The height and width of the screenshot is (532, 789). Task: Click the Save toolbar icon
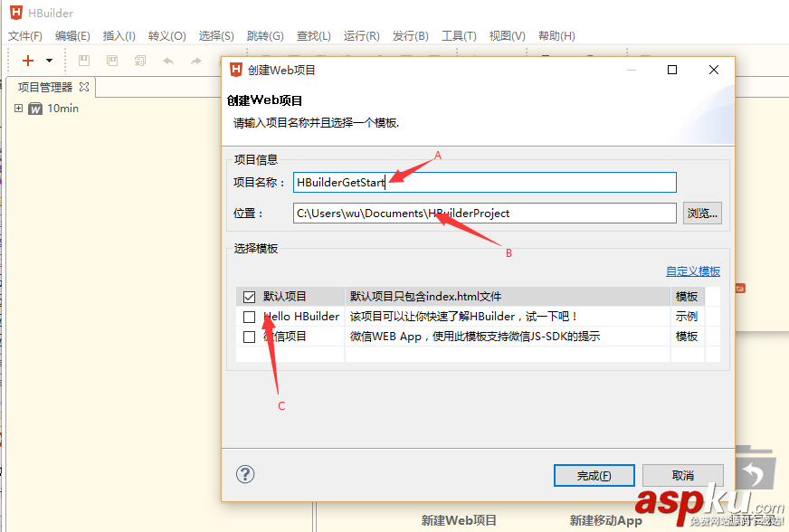[84, 61]
